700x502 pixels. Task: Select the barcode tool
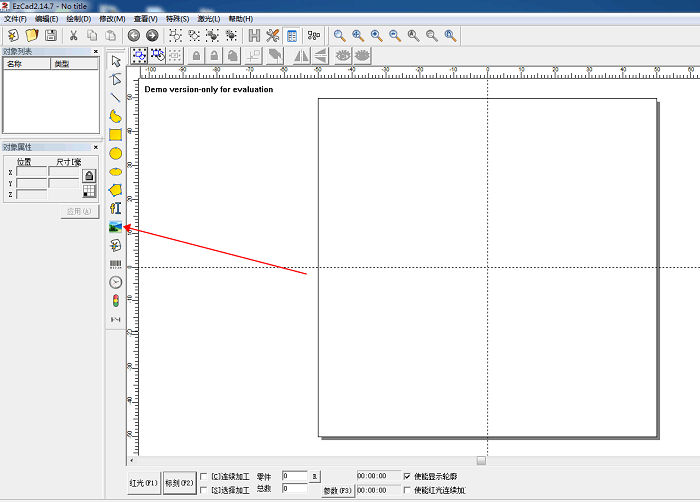pos(116,264)
